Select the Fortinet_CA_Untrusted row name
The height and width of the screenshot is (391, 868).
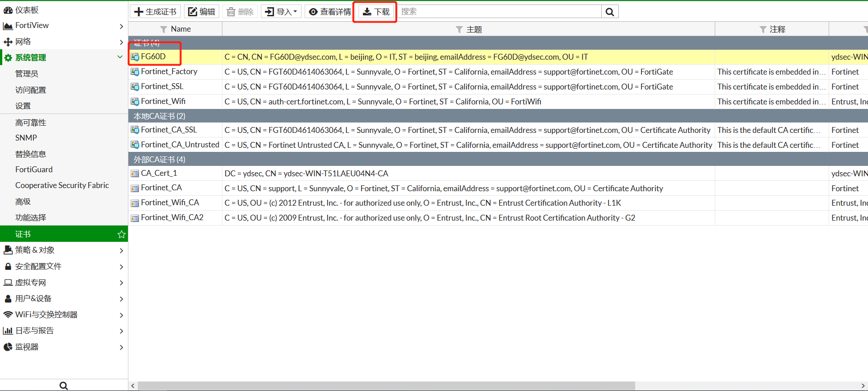click(x=180, y=145)
